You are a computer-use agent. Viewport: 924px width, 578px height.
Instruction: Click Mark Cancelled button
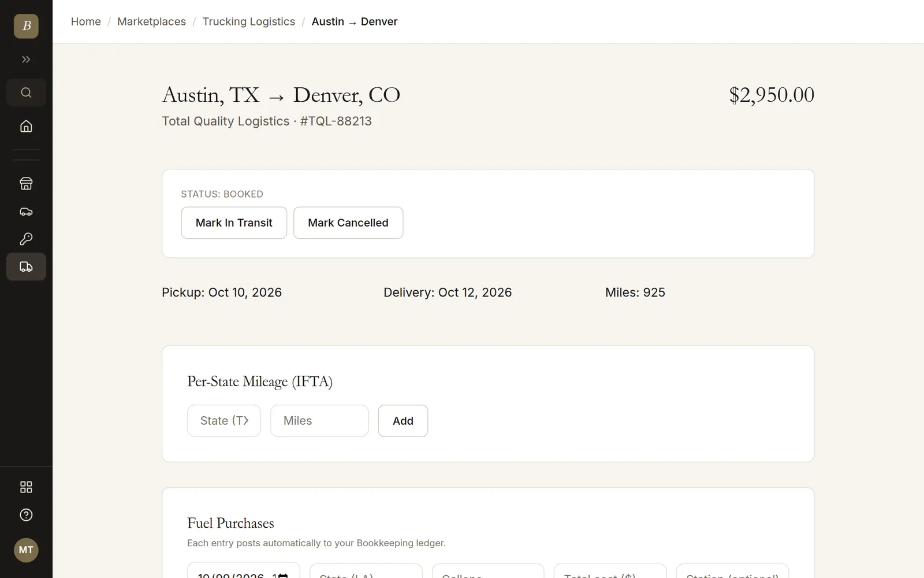point(348,223)
